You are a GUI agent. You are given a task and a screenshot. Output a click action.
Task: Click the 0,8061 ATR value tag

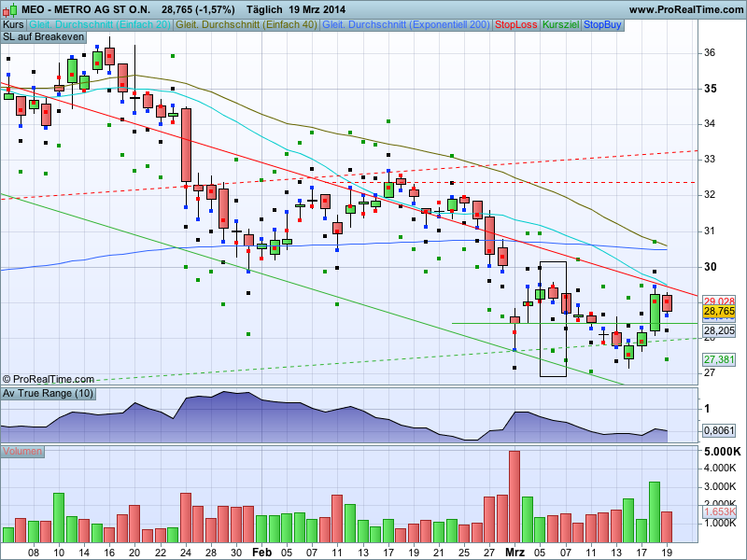click(x=719, y=430)
